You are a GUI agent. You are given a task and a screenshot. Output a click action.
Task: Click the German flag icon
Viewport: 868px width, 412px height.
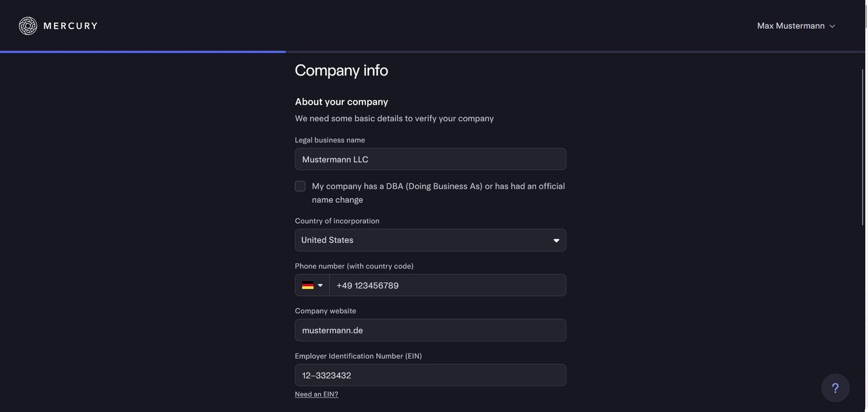point(308,286)
